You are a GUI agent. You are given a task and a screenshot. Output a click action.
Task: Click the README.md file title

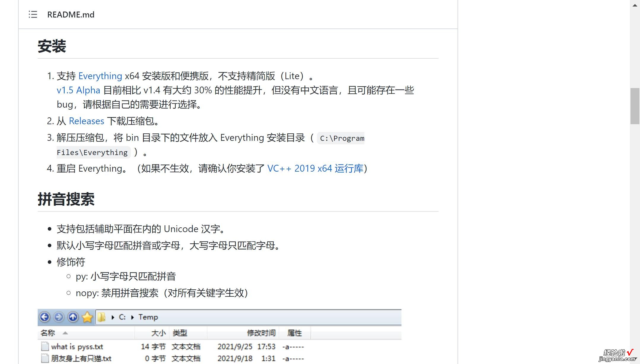(71, 15)
